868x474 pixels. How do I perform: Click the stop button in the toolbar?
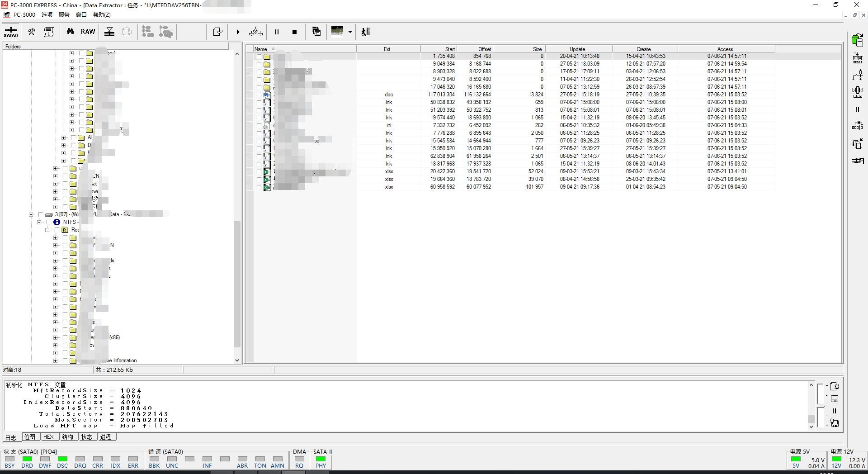pyautogui.click(x=294, y=32)
